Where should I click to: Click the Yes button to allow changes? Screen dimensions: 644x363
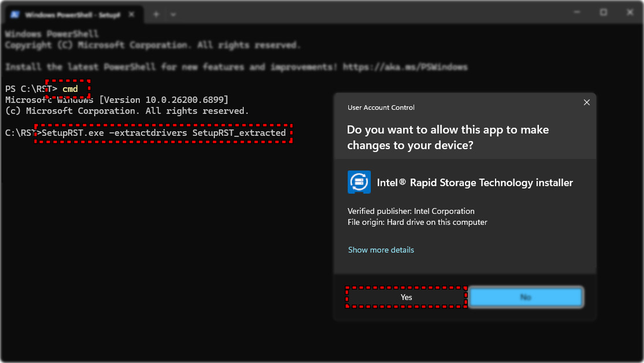(x=405, y=297)
